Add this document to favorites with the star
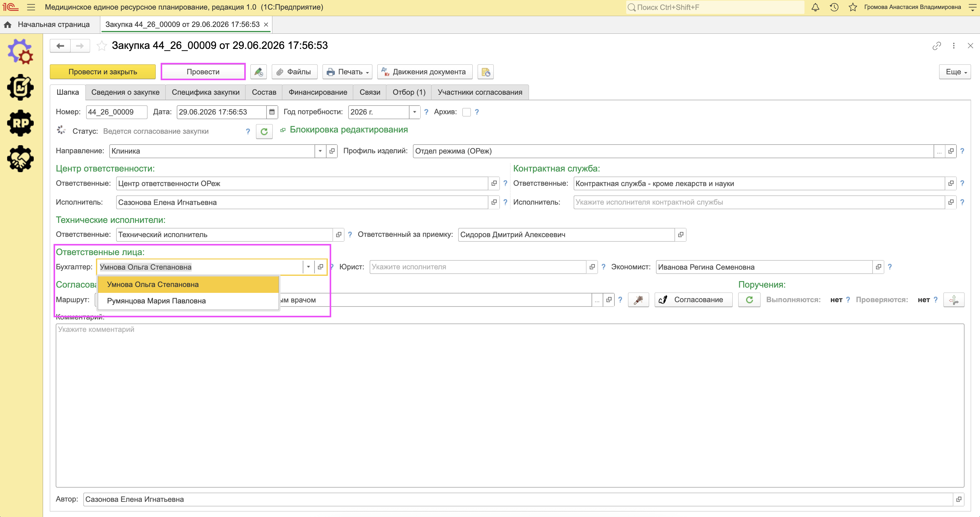The width and height of the screenshot is (980, 517). (102, 46)
